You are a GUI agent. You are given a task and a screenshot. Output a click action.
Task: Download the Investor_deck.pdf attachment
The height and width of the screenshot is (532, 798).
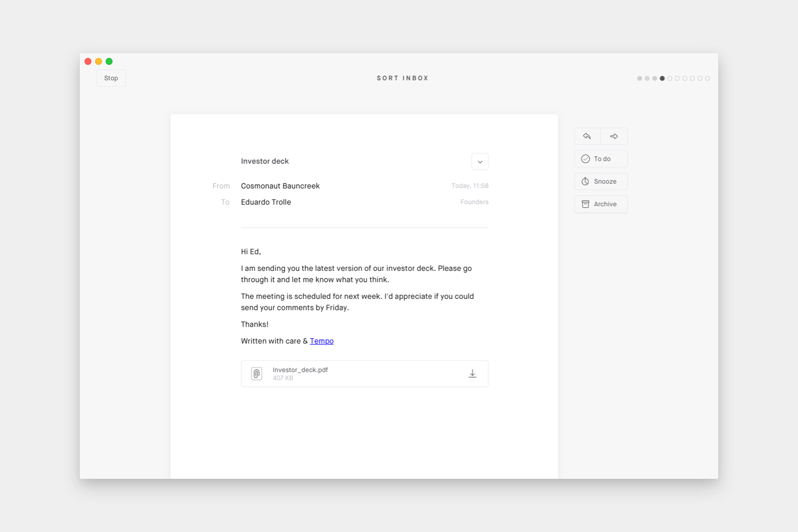tap(472, 374)
